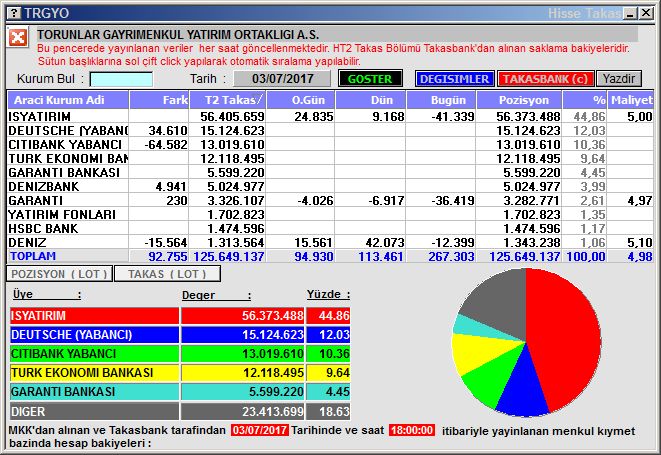
Task: Click the TAKASBANK (c) button
Action: [545, 79]
